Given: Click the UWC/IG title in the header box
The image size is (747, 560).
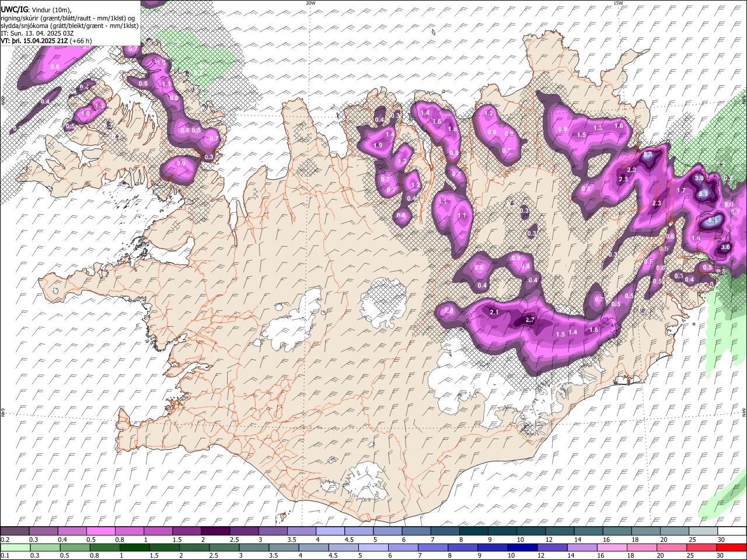Looking at the screenshot, I should click(x=14, y=9).
